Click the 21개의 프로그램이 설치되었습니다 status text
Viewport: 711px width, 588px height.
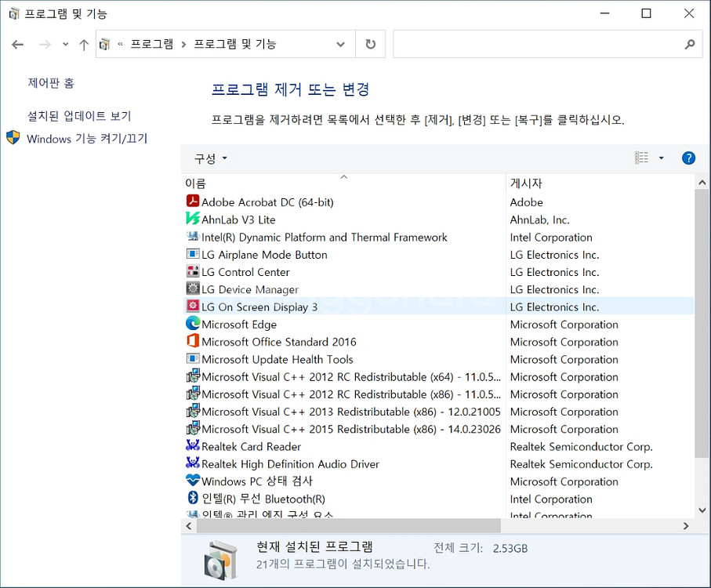tap(343, 564)
